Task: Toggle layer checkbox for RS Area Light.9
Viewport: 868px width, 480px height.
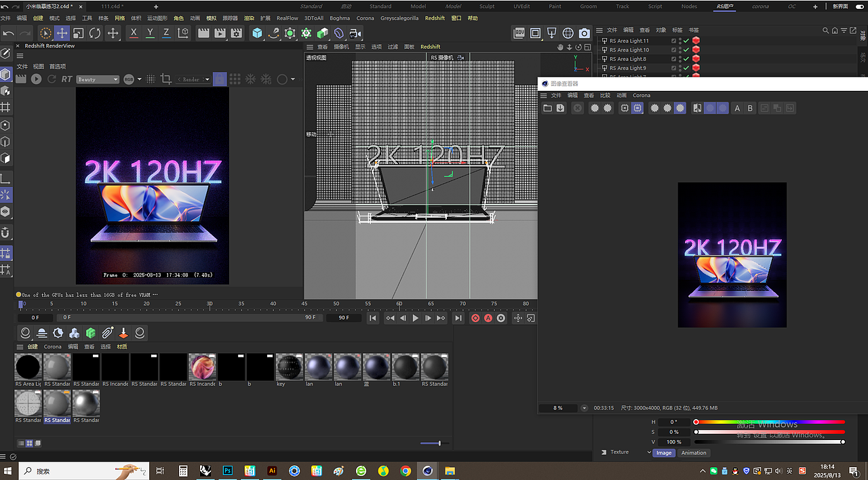Action: (673, 68)
